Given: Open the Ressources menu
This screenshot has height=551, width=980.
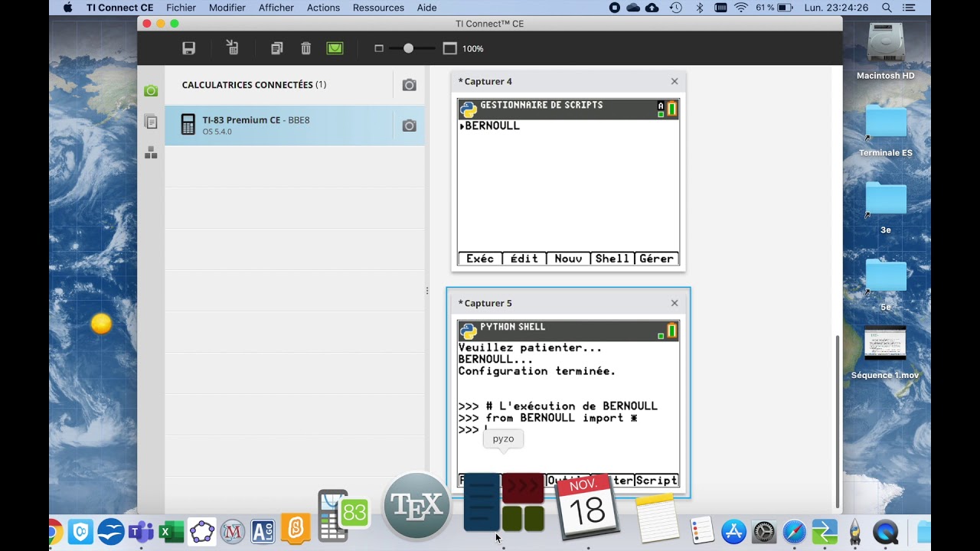Looking at the screenshot, I should pos(378,8).
